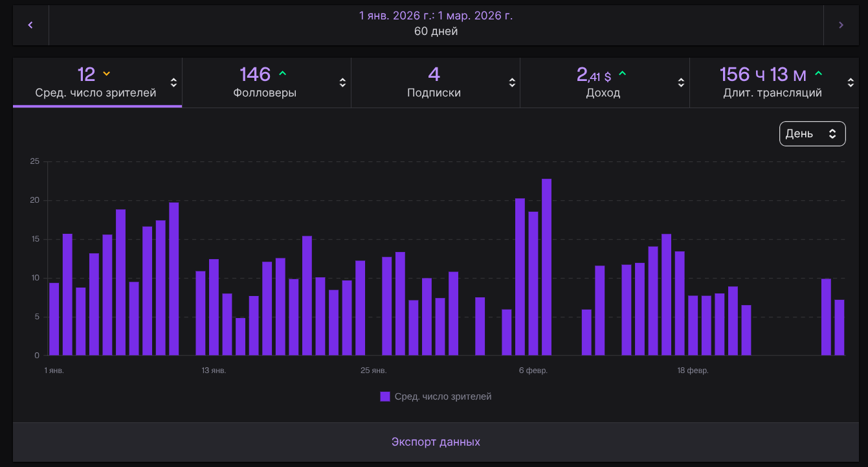Click the "1 янв." x-axis label
The height and width of the screenshot is (467, 868).
pos(54,370)
